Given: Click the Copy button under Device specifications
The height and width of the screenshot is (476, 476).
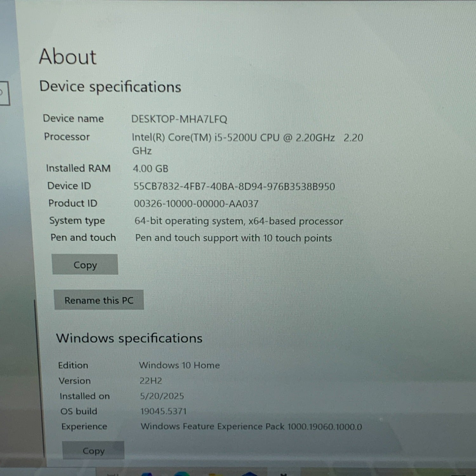Looking at the screenshot, I should click(x=85, y=264).
